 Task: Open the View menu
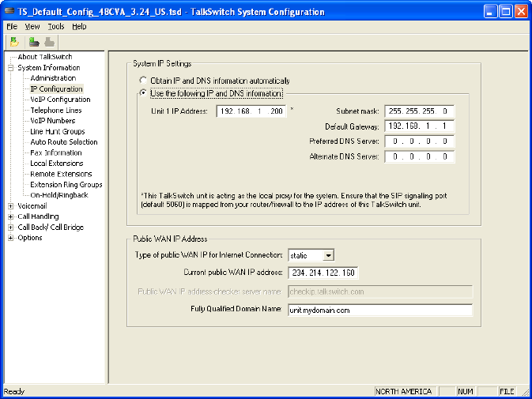tap(32, 26)
